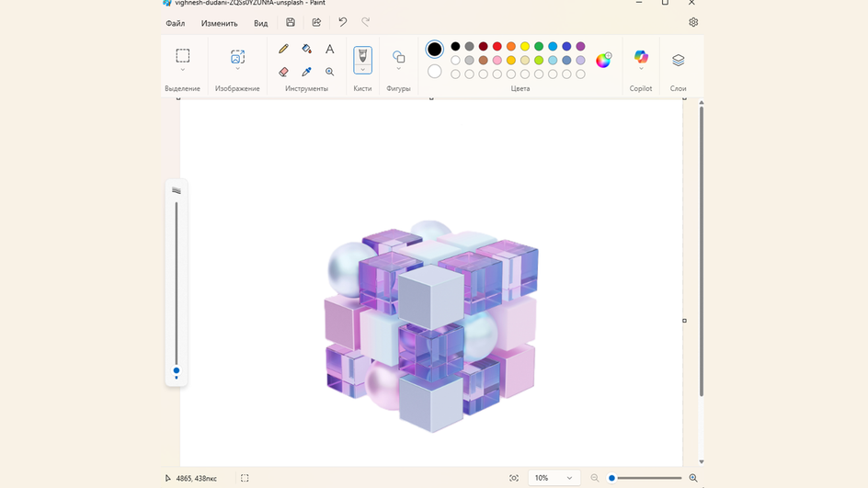Expand the Copilot dropdown arrow
The width and height of the screenshot is (868, 488).
(x=641, y=69)
